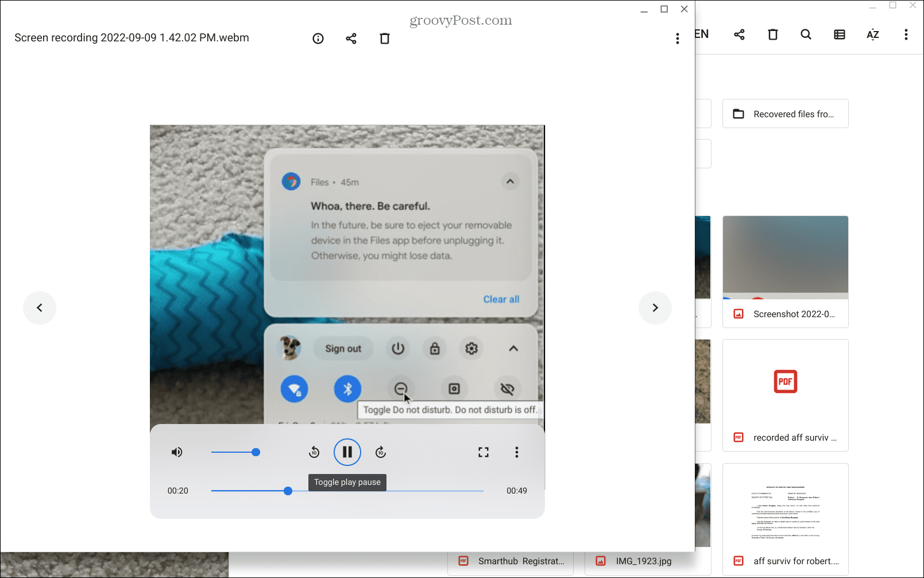Open the viewer's three-dot overflow menu
This screenshot has height=578, width=924.
pyautogui.click(x=678, y=38)
